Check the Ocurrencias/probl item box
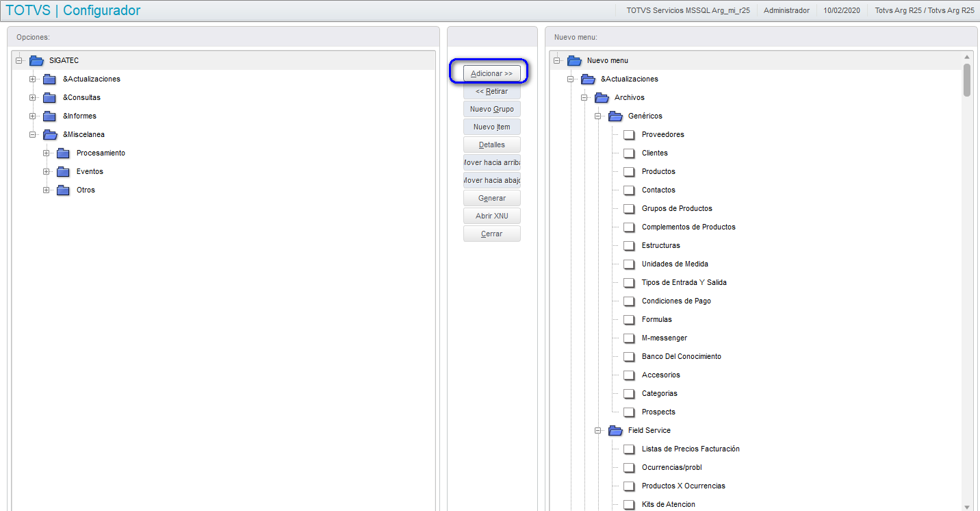Image resolution: width=980 pixels, height=511 pixels. coord(629,468)
